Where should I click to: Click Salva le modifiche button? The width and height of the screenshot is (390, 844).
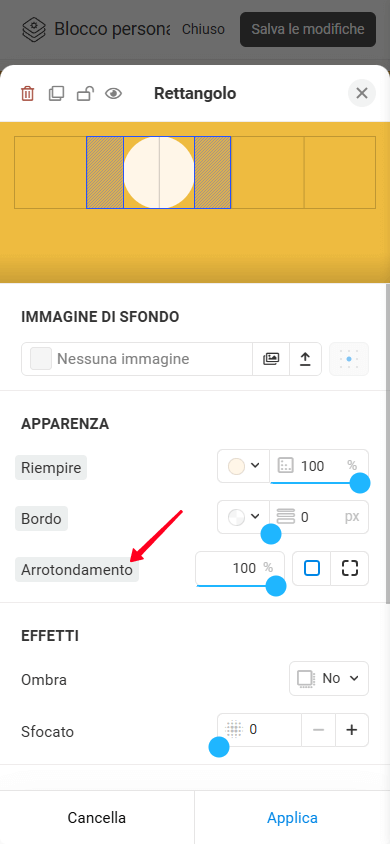308,29
